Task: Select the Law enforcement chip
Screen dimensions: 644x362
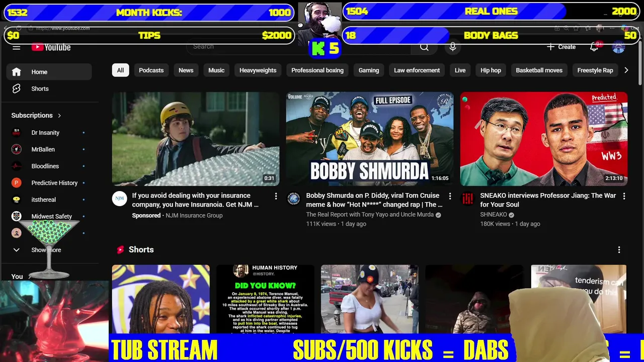Action: [417, 70]
